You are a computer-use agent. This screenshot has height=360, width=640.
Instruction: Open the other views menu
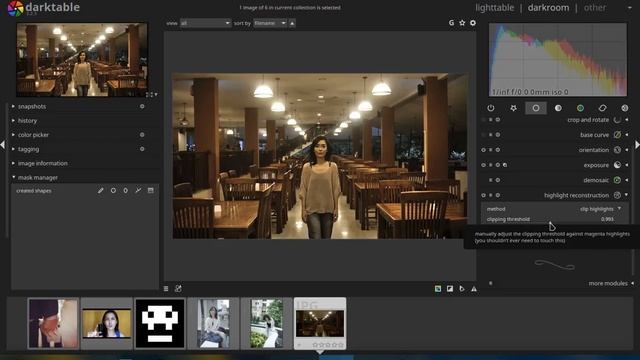(x=595, y=8)
